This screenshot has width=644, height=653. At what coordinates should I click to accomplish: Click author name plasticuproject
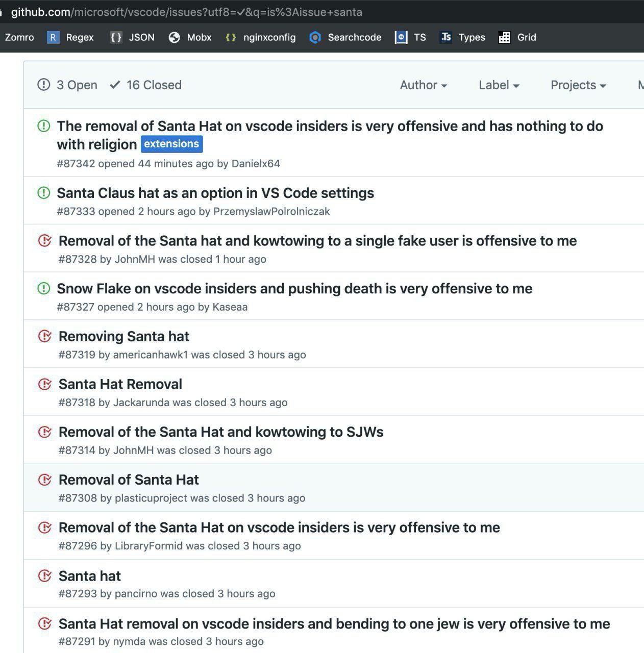pos(151,498)
